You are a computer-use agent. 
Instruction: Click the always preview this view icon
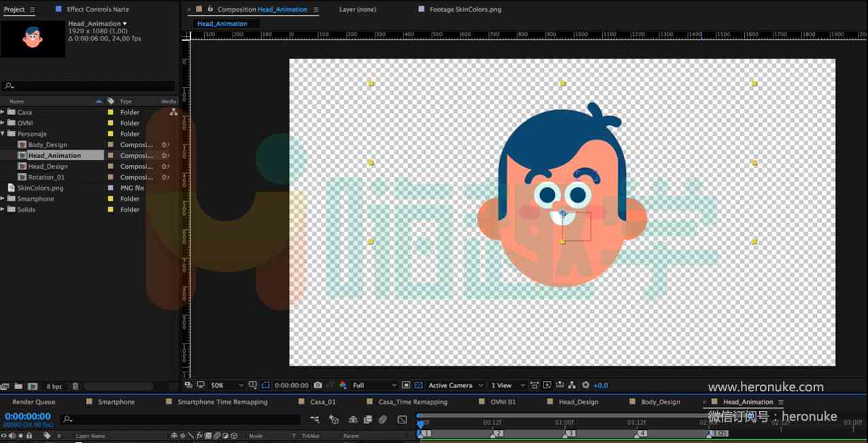tap(188, 385)
